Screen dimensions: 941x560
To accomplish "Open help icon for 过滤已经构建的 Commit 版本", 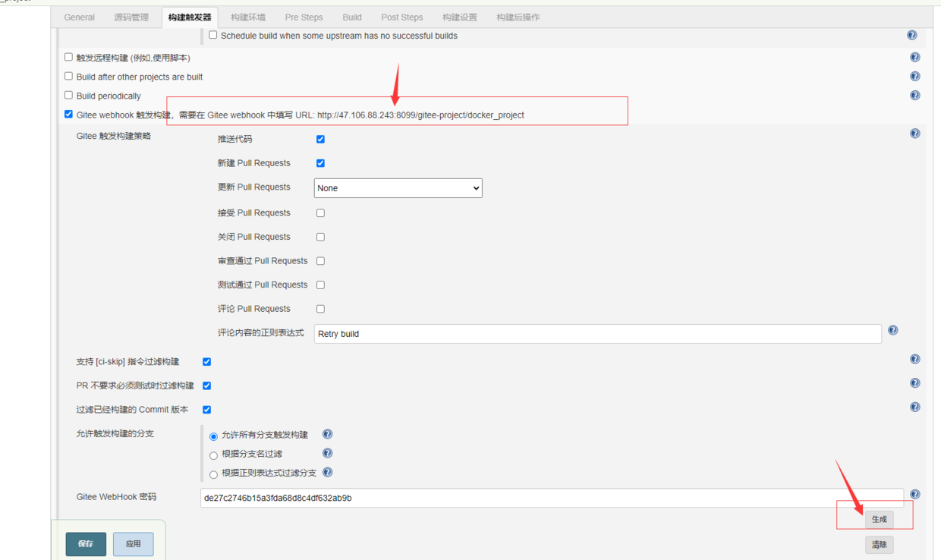I will click(915, 407).
